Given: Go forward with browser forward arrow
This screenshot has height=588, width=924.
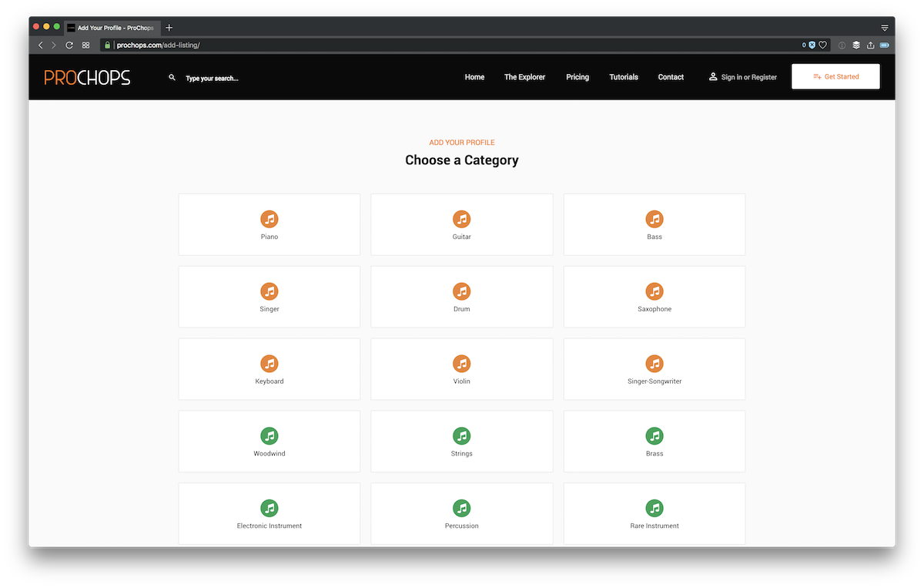Looking at the screenshot, I should tap(53, 45).
